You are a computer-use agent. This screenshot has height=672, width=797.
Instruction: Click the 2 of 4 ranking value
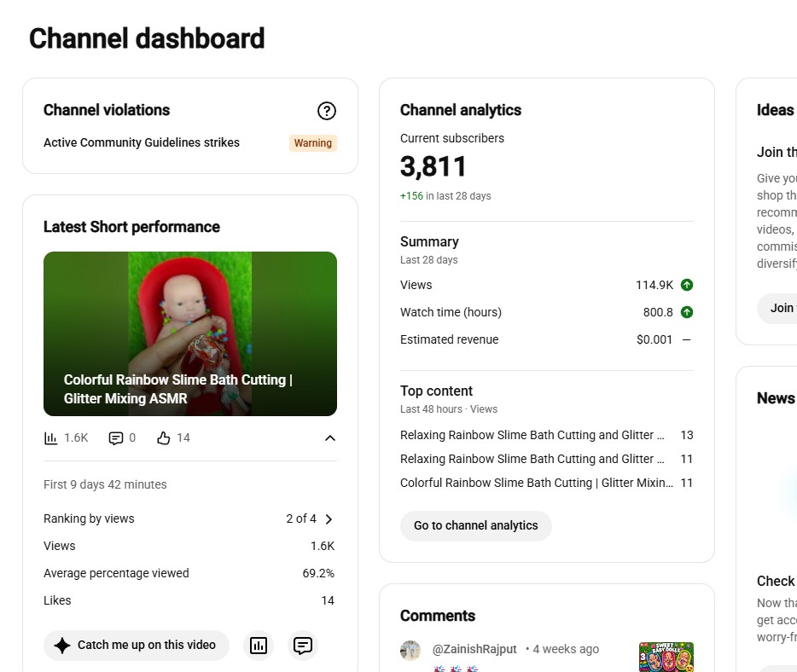coord(301,518)
